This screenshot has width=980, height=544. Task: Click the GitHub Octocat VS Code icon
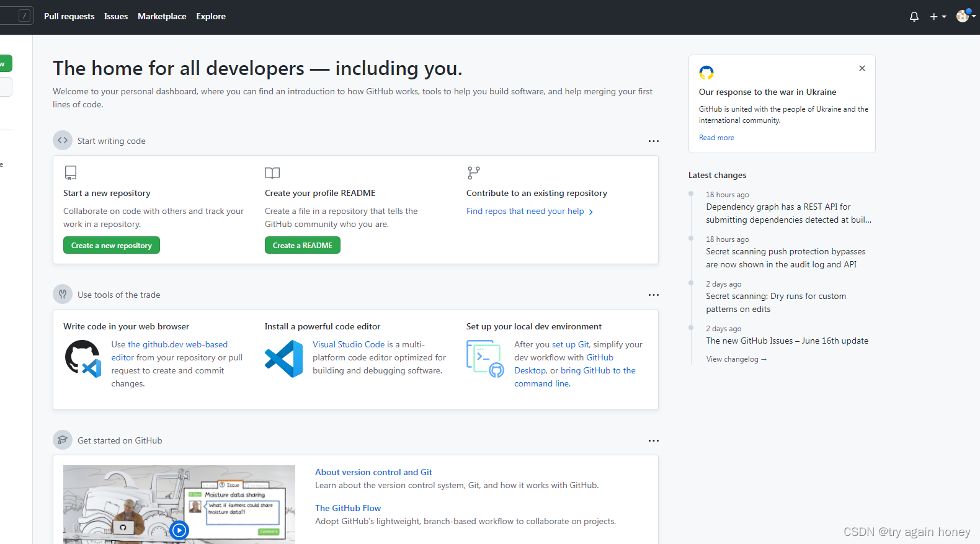click(83, 359)
